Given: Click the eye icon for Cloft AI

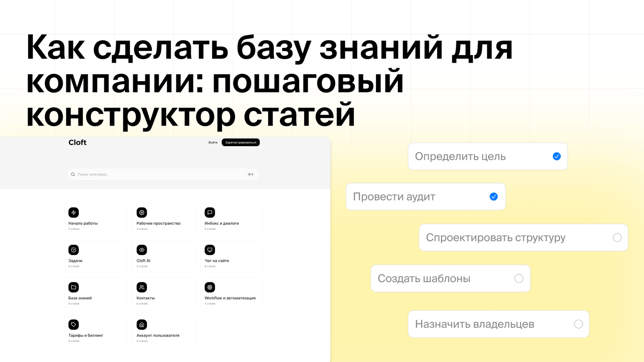Looking at the screenshot, I should point(142,250).
